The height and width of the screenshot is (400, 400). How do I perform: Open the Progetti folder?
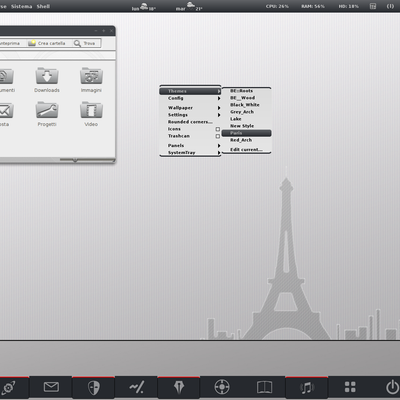(47, 114)
